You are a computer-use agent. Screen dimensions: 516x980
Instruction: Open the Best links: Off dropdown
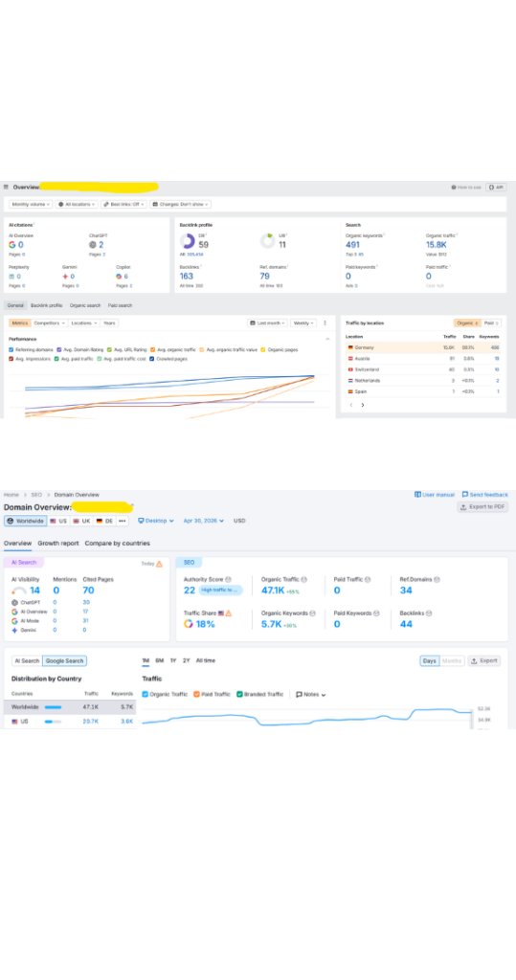point(123,205)
